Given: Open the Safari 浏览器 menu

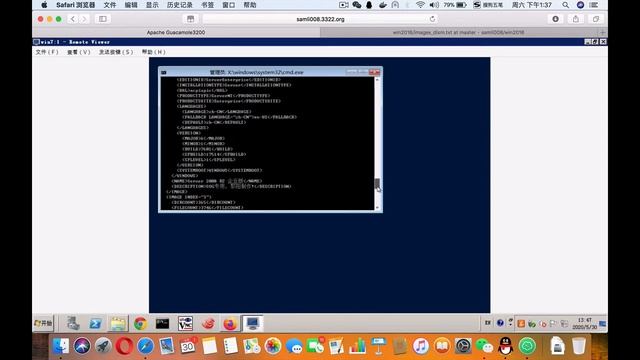Looking at the screenshot, I should tap(76, 5).
